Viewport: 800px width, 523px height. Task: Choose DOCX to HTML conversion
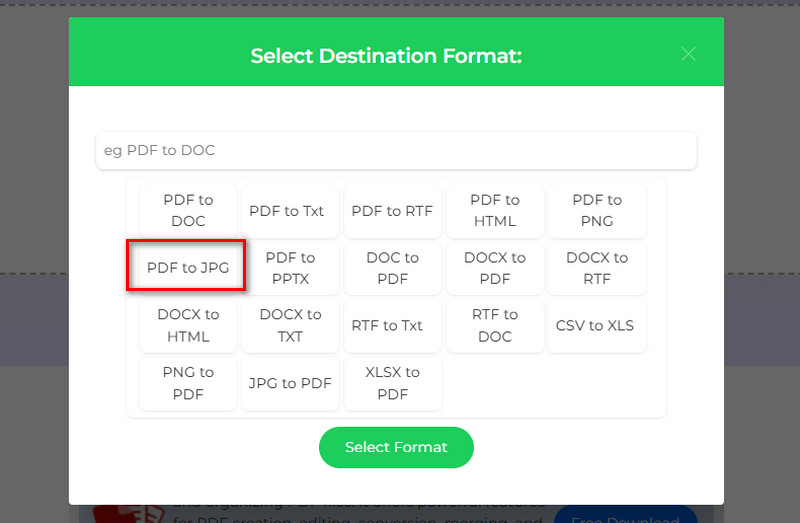pos(188,326)
